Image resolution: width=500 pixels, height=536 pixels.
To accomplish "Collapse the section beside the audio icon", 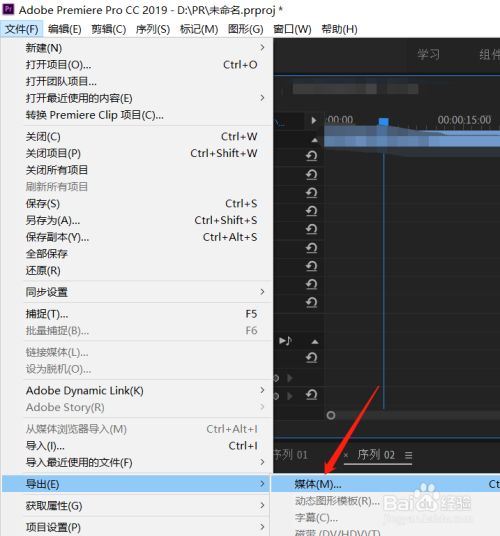I will pyautogui.click(x=315, y=341).
